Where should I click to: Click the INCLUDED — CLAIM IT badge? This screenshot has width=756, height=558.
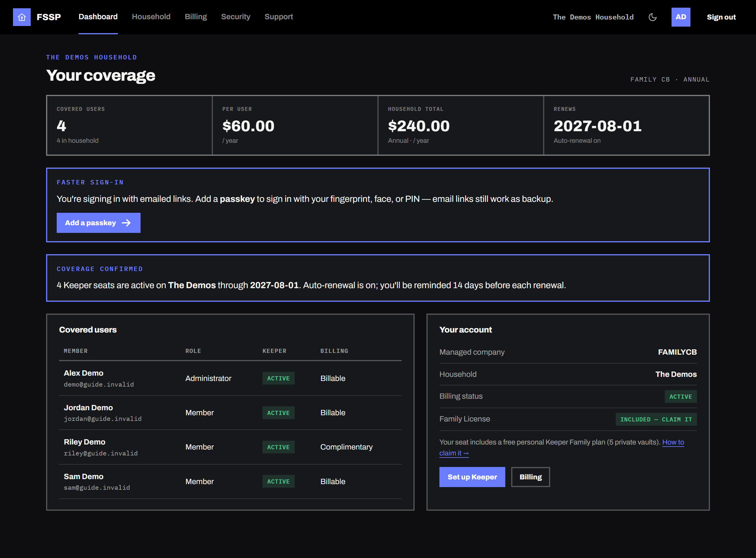[x=656, y=419]
